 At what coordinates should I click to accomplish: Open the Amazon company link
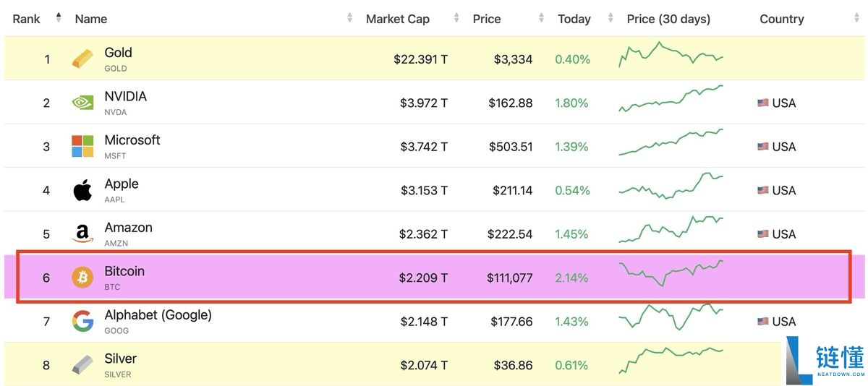(x=129, y=227)
